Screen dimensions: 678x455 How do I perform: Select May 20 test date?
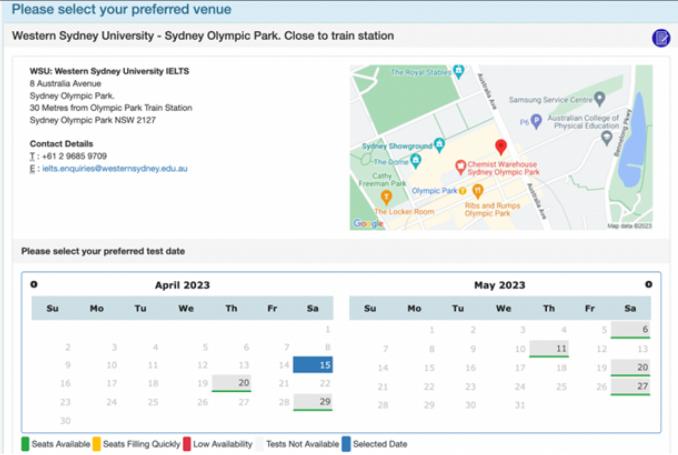[630, 368]
